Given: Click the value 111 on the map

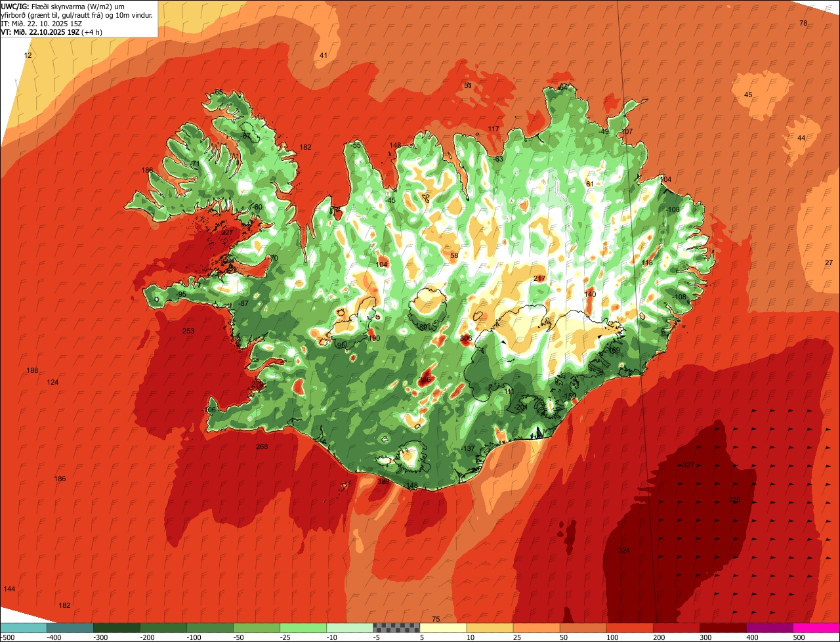Looking at the screenshot, I should 509,392.
